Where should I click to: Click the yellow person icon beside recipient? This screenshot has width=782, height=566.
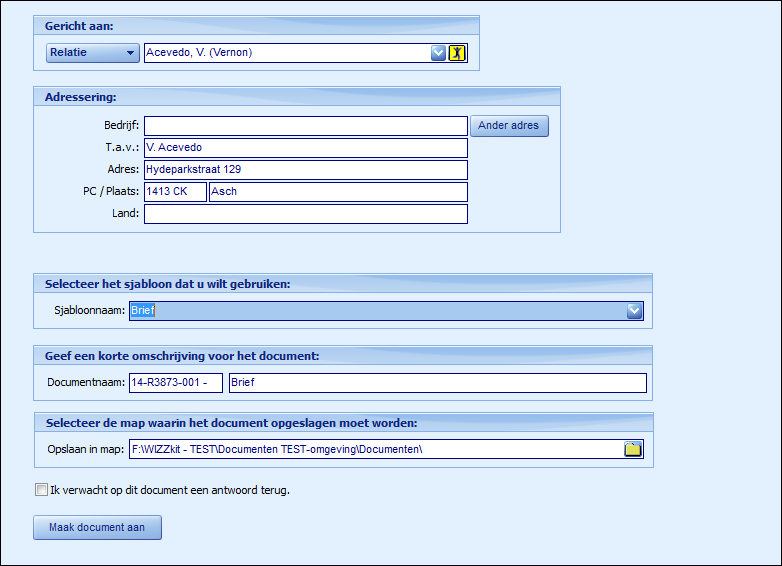(x=457, y=53)
